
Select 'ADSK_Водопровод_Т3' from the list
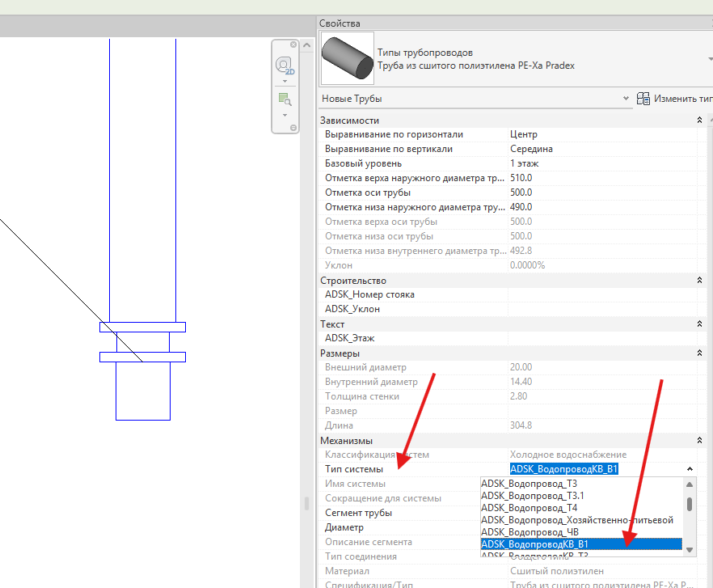coord(581,484)
